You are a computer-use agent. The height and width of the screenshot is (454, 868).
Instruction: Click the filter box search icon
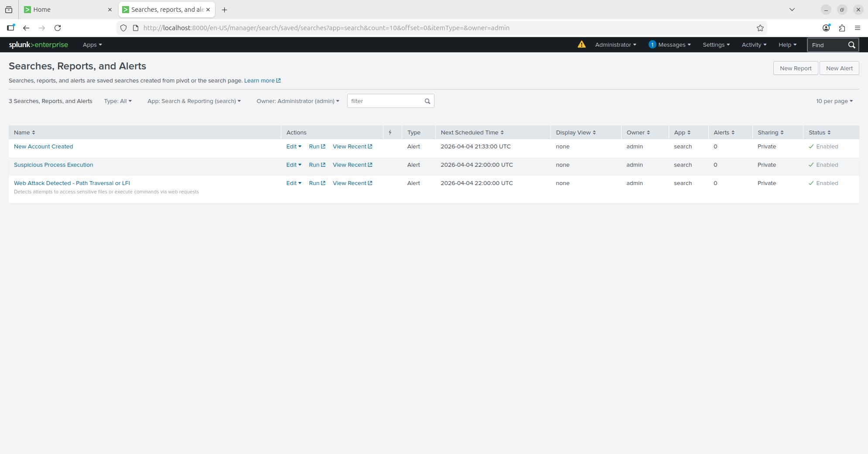[427, 101]
